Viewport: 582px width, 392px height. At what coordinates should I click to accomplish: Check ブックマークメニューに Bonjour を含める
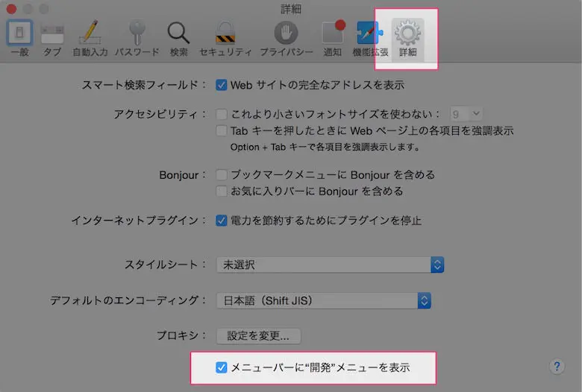point(221,174)
